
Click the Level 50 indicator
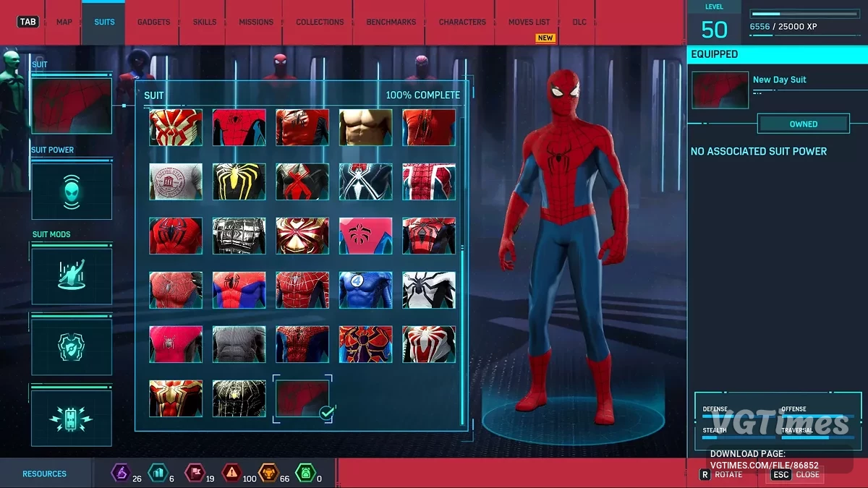(714, 23)
